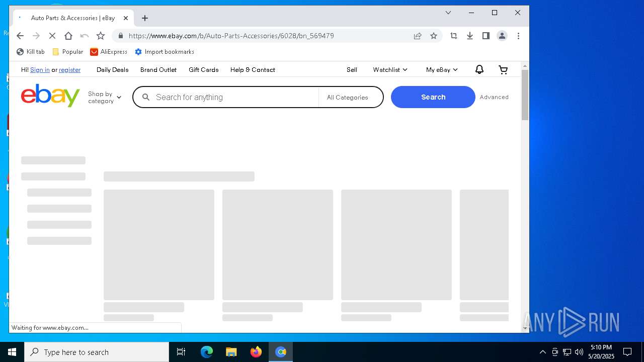The height and width of the screenshot is (362, 644).
Task: Open eBay notifications bell
Action: (x=479, y=70)
